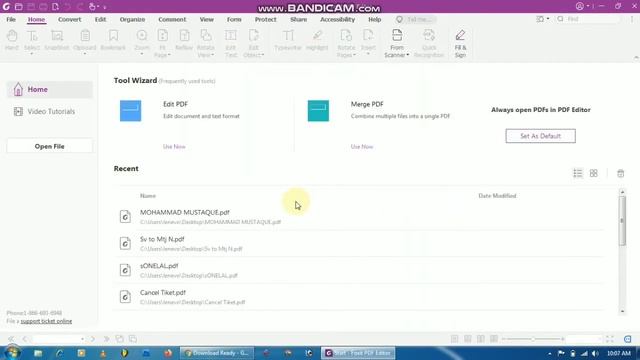Click the trash icon to clear Recent list
The height and width of the screenshot is (360, 640).
[x=620, y=173]
